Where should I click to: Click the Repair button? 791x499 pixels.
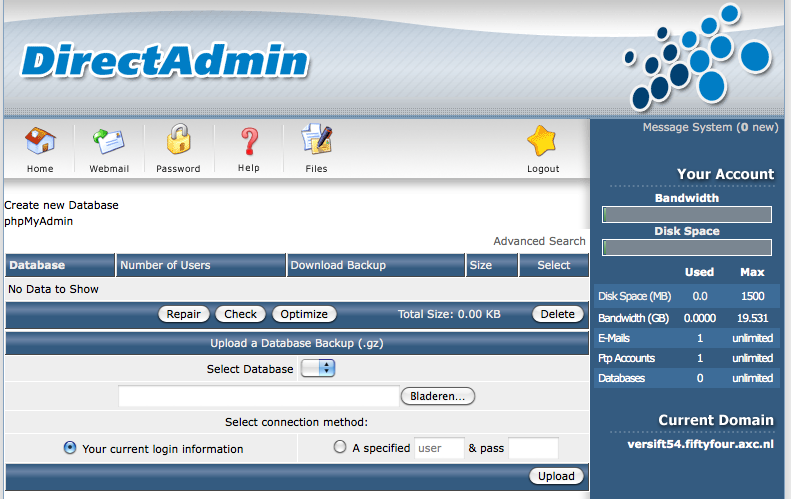click(x=183, y=314)
